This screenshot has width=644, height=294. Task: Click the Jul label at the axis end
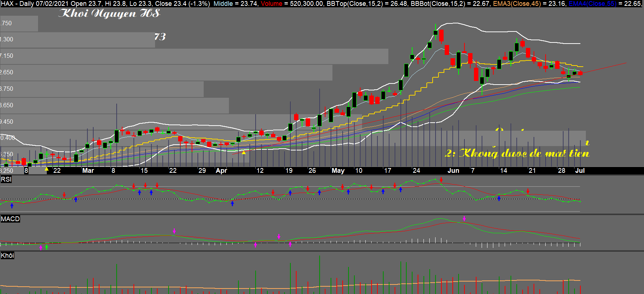[580, 171]
